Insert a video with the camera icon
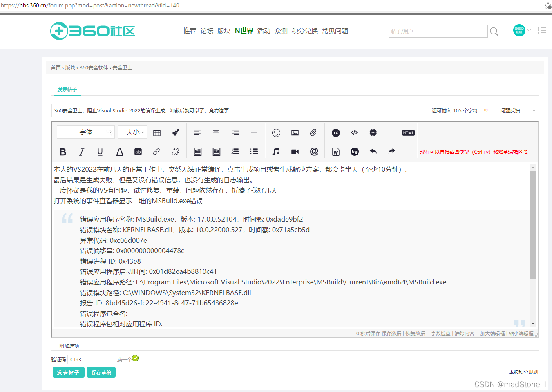This screenshot has height=392, width=552. point(295,152)
